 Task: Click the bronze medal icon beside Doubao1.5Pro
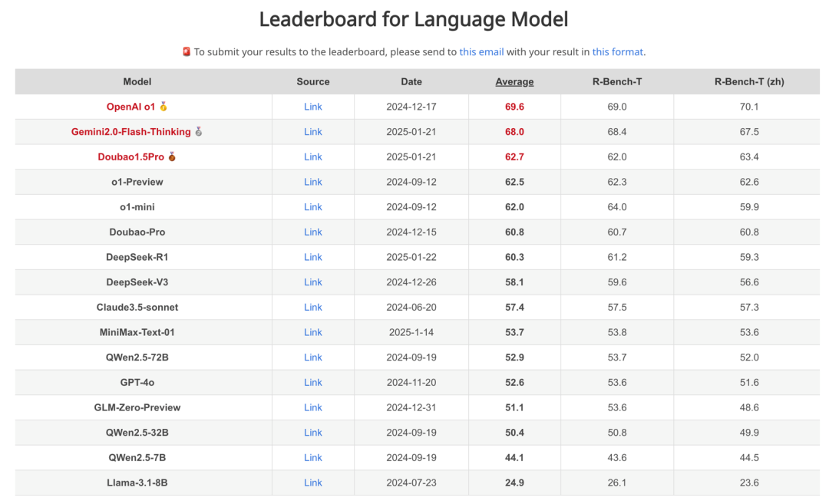[x=172, y=157]
